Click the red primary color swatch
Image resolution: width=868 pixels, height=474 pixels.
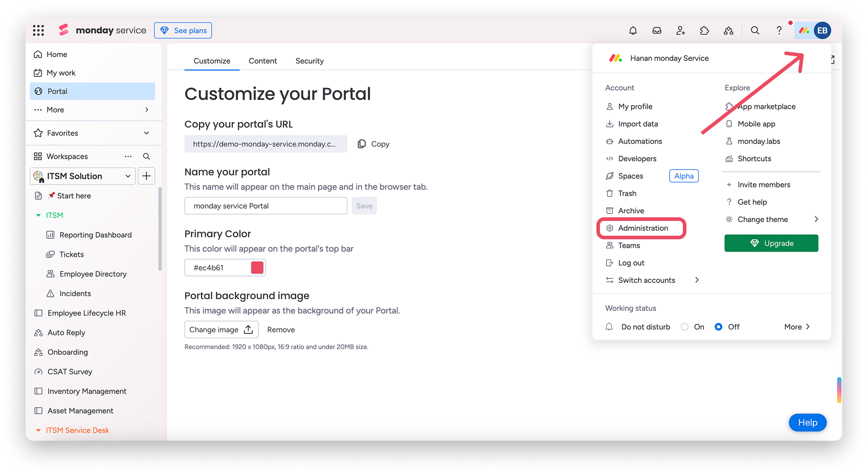[257, 267]
